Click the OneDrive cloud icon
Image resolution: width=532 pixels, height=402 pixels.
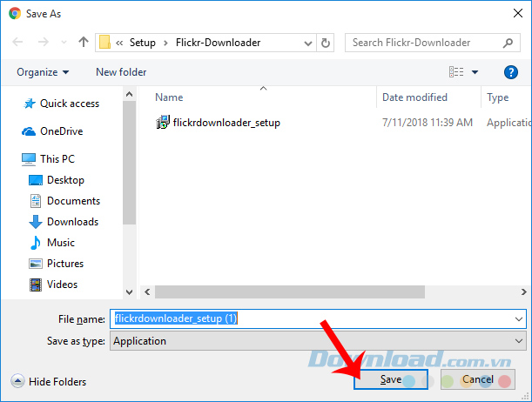(29, 131)
